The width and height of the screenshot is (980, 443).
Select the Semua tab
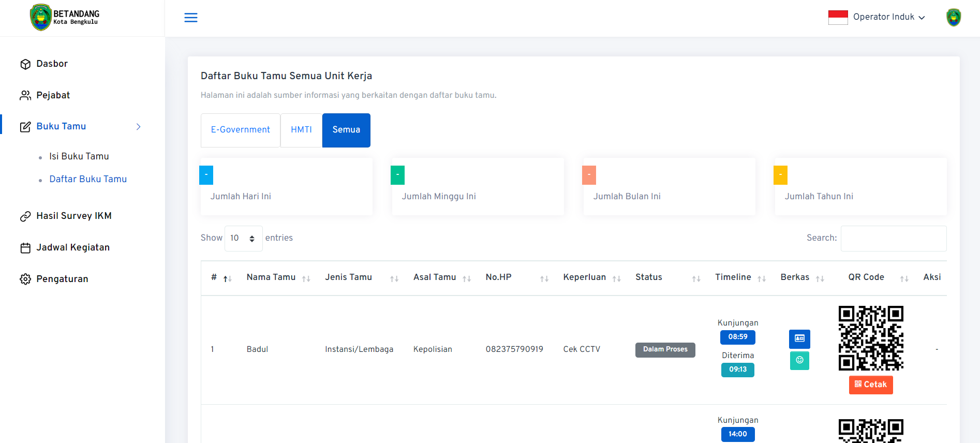coord(346,130)
